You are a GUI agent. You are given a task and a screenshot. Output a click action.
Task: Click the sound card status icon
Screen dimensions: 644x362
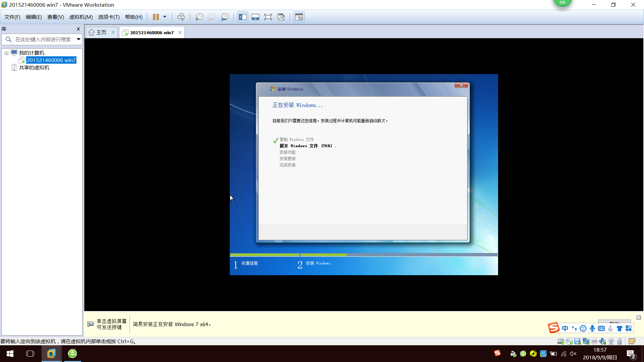coord(603,341)
